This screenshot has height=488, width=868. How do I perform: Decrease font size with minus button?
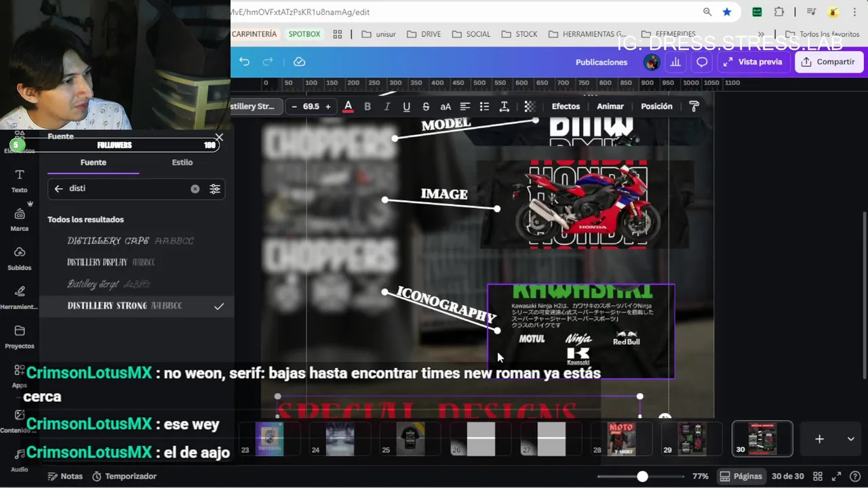(294, 106)
